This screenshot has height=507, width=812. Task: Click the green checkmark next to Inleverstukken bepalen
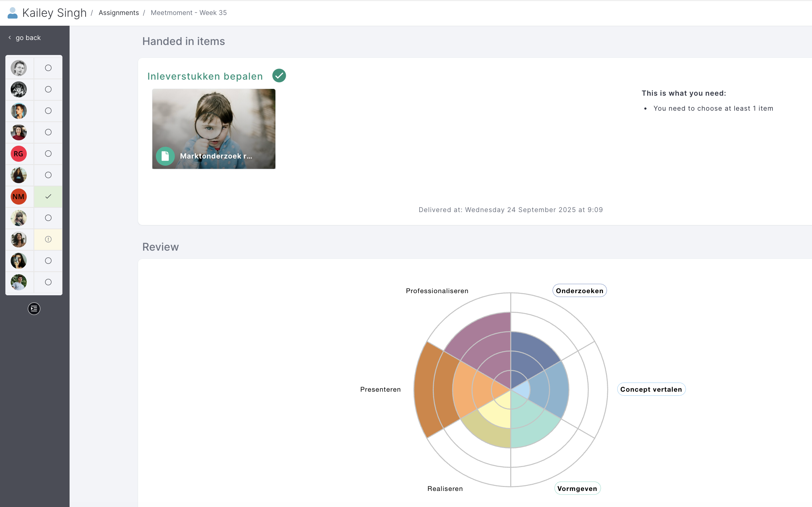tap(279, 76)
